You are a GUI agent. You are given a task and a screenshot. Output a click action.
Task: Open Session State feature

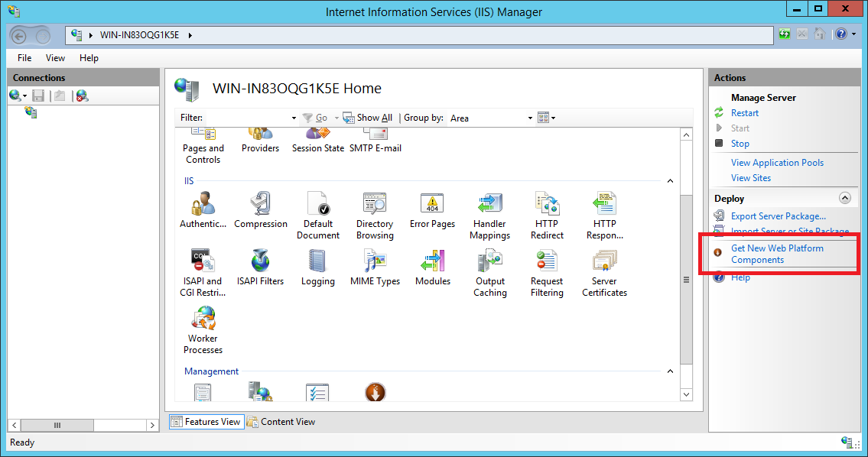click(317, 141)
